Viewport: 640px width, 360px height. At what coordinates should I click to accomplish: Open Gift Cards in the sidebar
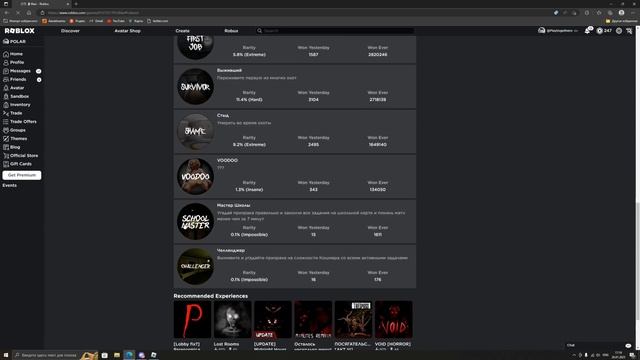pos(17,164)
